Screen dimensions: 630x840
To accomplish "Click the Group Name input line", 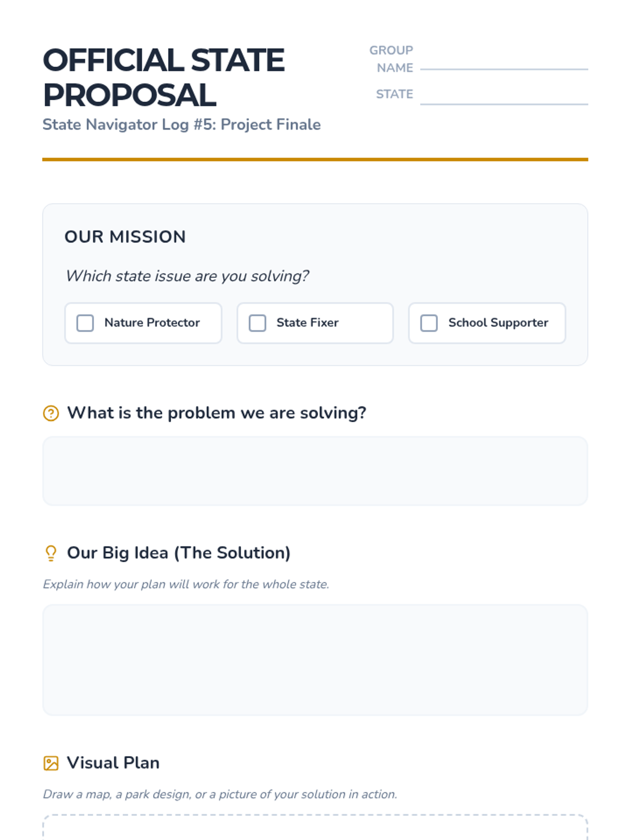I will pos(504,62).
